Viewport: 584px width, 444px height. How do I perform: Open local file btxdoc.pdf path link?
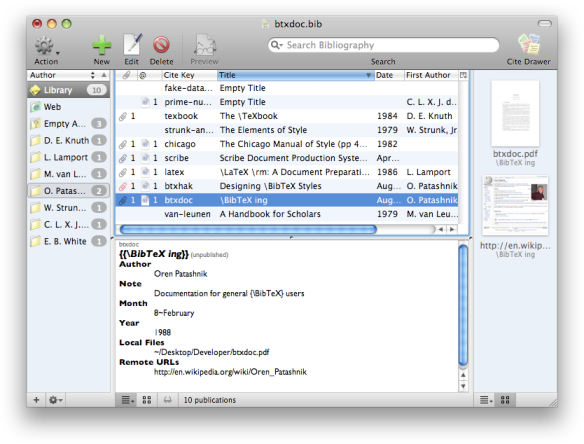(211, 352)
